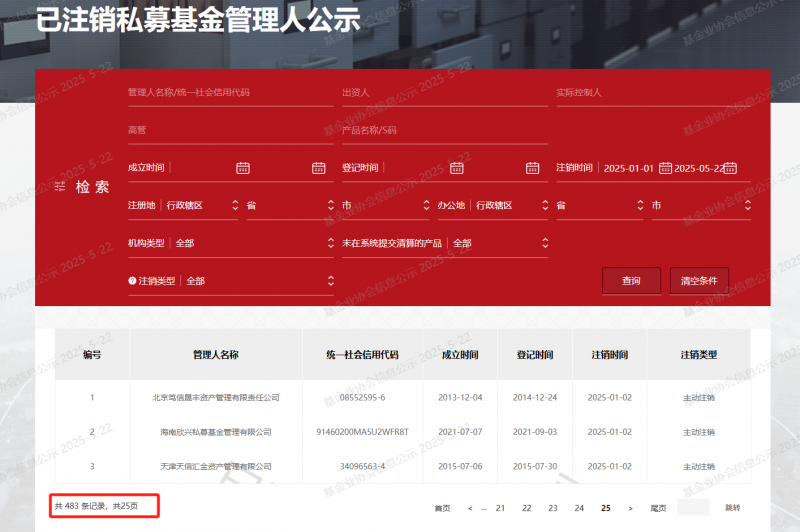Click 跳转 jump button
Image resolution: width=800 pixels, height=532 pixels.
tap(733, 508)
